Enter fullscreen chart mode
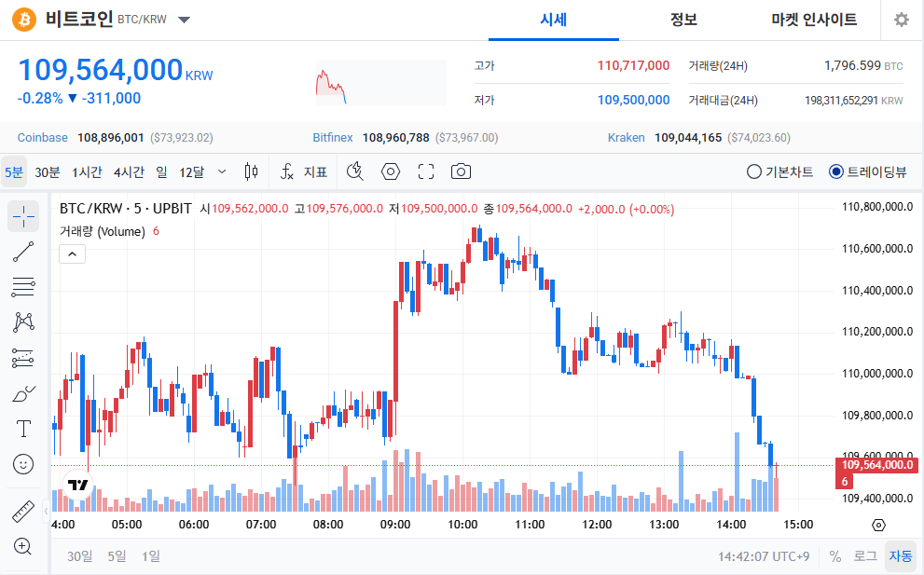Screen dimensions: 924x575 tap(426, 171)
